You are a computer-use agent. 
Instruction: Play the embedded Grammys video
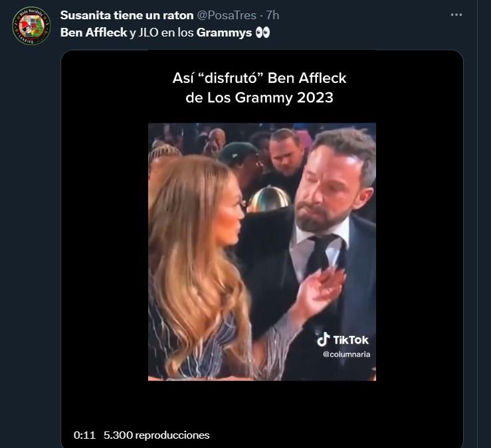point(262,251)
